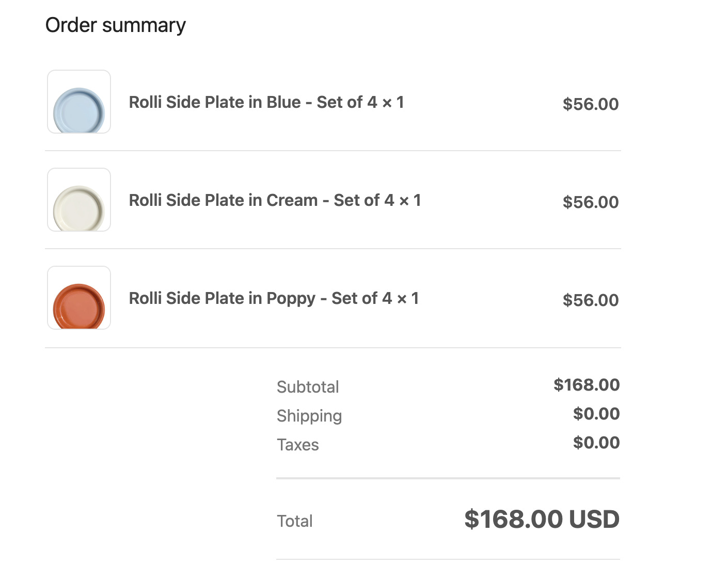The image size is (728, 582).
Task: Select the $168.00 USD total amount
Action: (542, 519)
